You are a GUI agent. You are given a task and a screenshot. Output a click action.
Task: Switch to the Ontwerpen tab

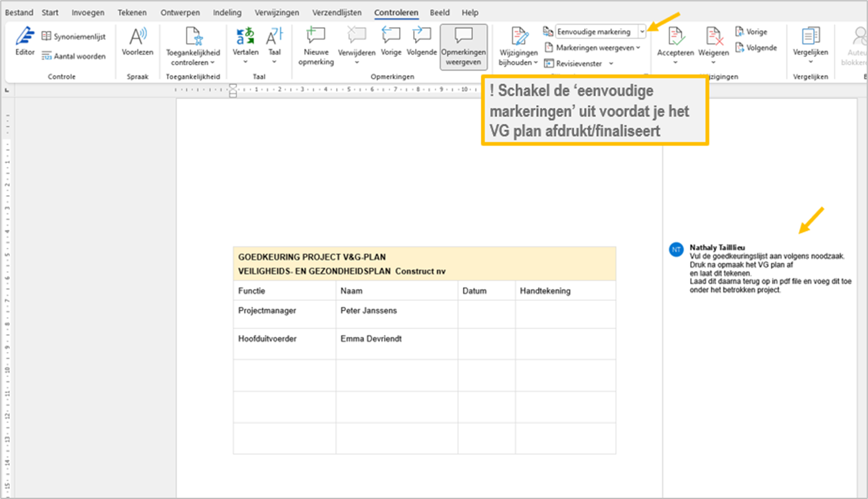point(182,12)
